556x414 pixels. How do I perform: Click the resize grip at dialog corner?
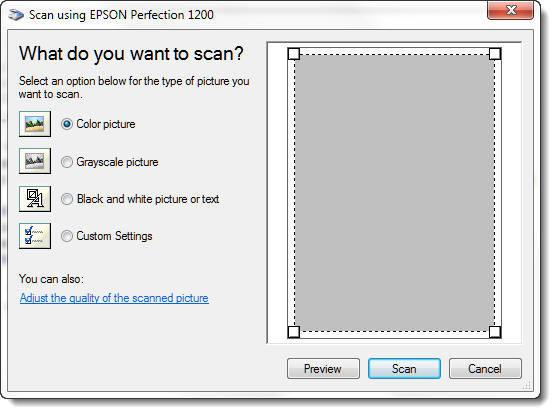pyautogui.click(x=527, y=385)
